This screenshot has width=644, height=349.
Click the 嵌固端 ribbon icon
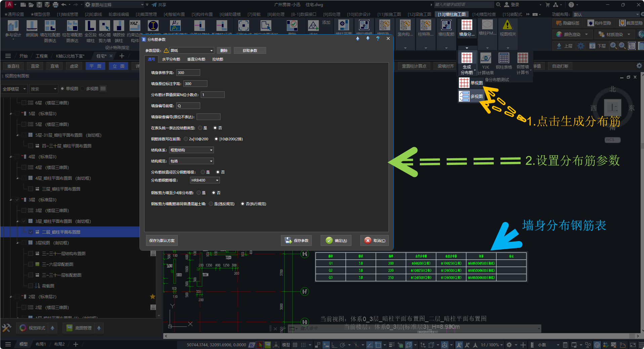pyautogui.click(x=32, y=26)
